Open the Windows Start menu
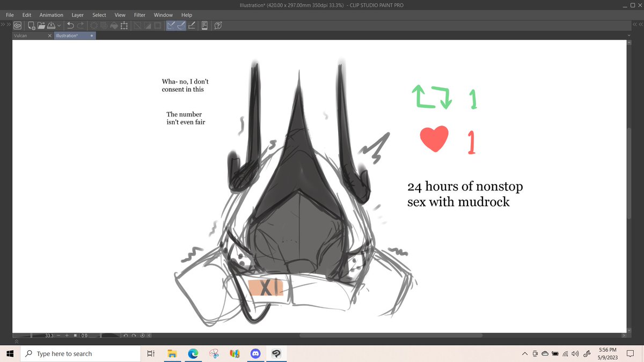644x362 pixels. click(x=9, y=353)
